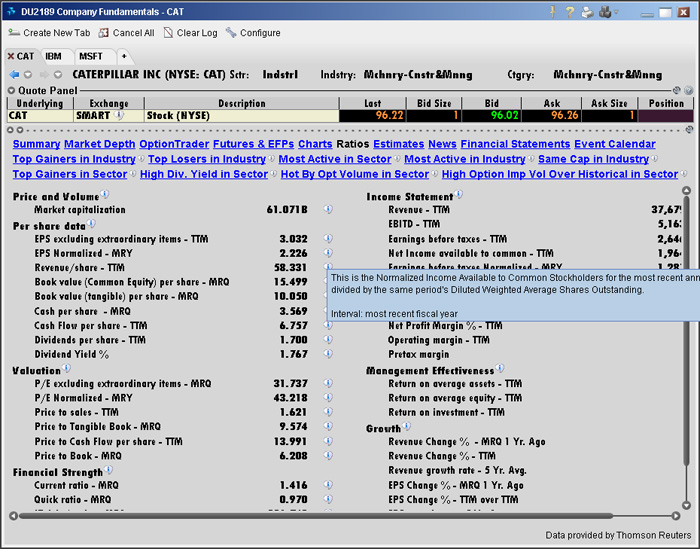Open the Futures & EFPs link

tap(254, 144)
